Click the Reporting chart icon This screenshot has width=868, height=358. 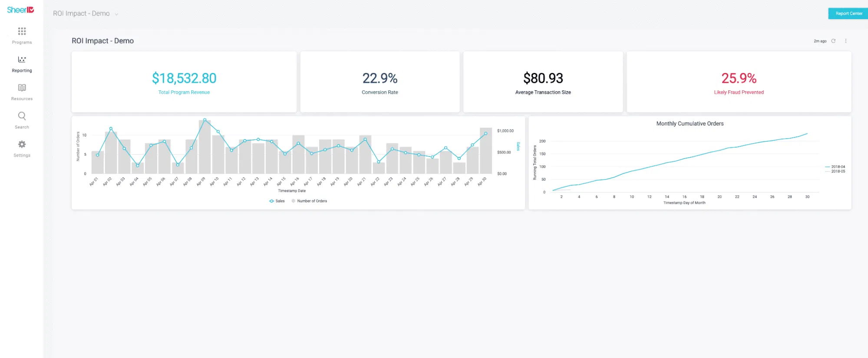coord(22,60)
